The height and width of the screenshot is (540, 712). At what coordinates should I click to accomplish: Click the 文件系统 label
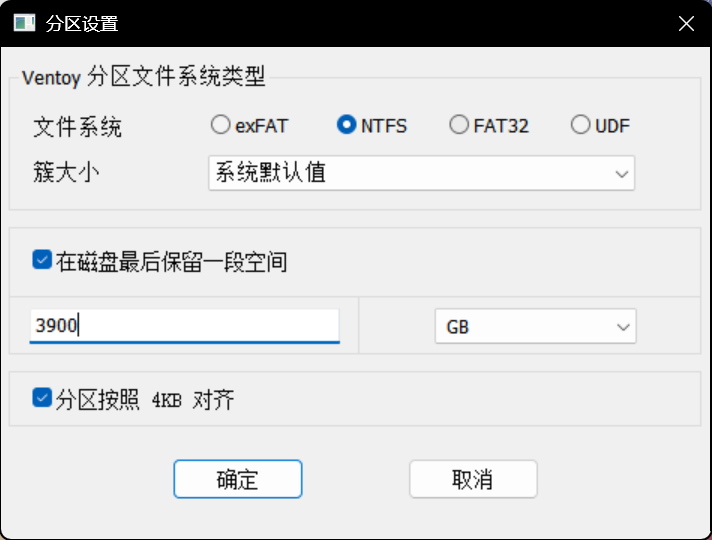[78, 127]
